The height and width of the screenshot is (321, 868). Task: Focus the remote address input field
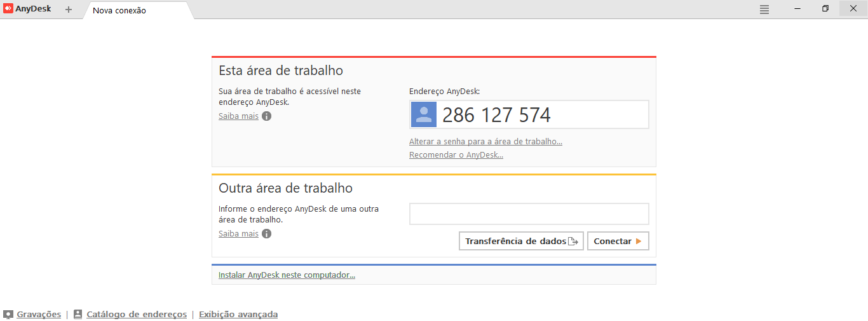click(529, 214)
